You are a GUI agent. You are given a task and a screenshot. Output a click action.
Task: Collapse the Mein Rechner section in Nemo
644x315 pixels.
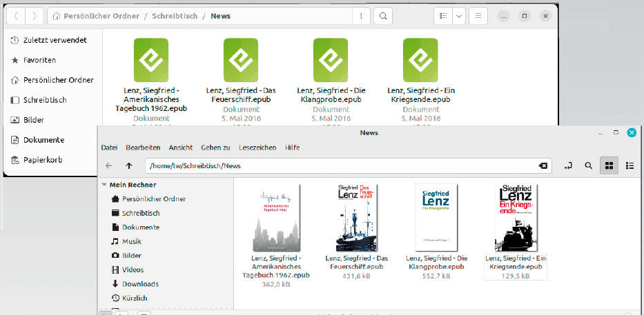(104, 185)
